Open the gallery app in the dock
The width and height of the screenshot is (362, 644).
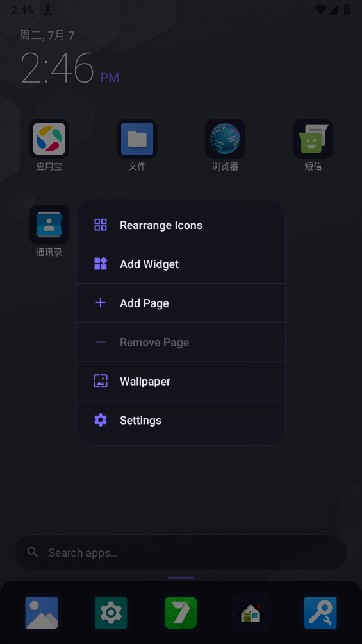click(42, 613)
